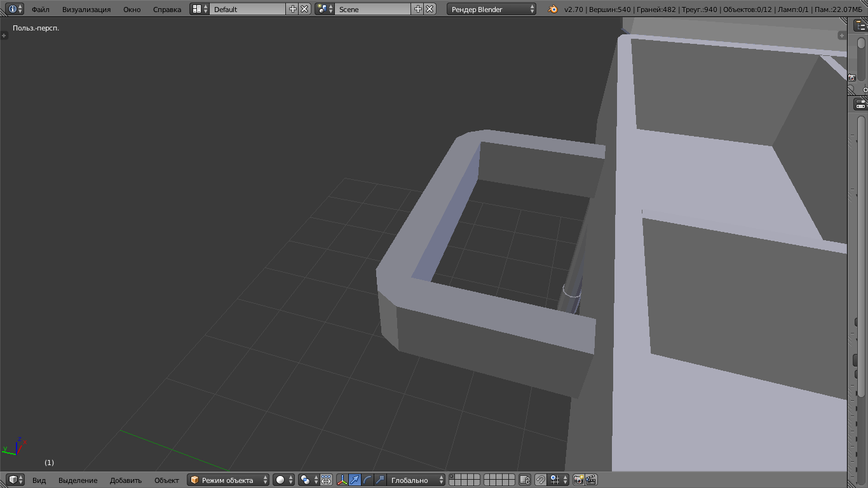Click the 3D manipulator toggle icon

coord(342,480)
